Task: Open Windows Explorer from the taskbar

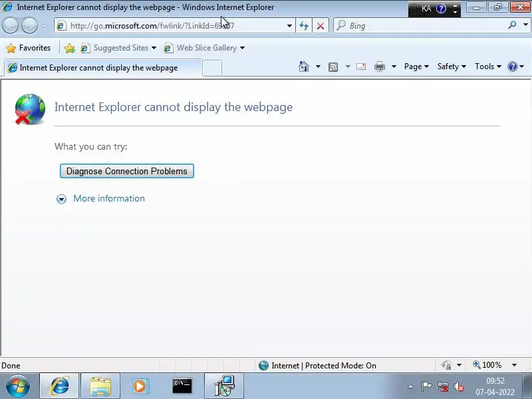Action: coord(100,386)
